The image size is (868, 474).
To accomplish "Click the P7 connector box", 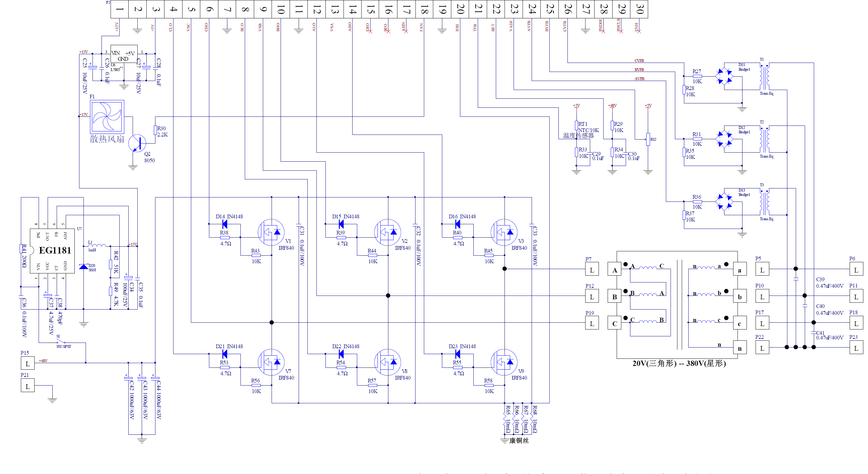I will click(592, 269).
